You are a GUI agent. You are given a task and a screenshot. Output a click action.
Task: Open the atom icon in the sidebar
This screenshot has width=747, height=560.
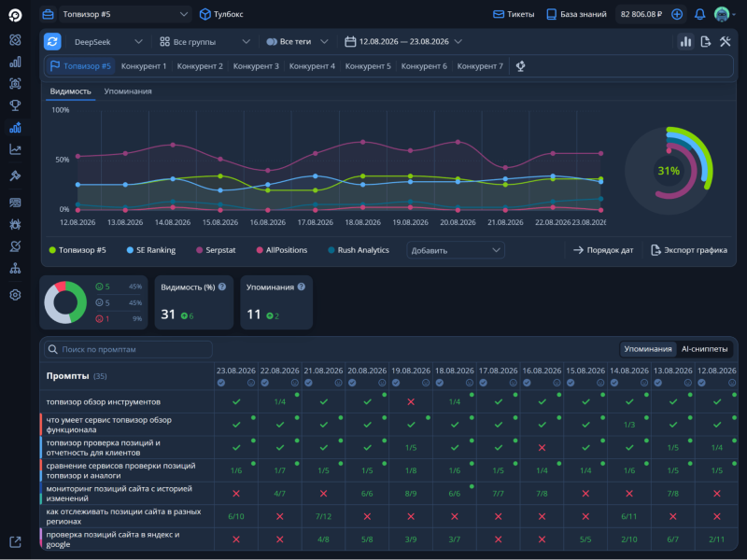coord(15,40)
